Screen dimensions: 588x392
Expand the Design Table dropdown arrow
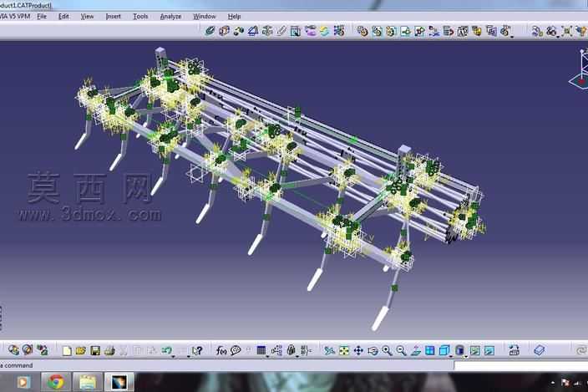[267, 356]
